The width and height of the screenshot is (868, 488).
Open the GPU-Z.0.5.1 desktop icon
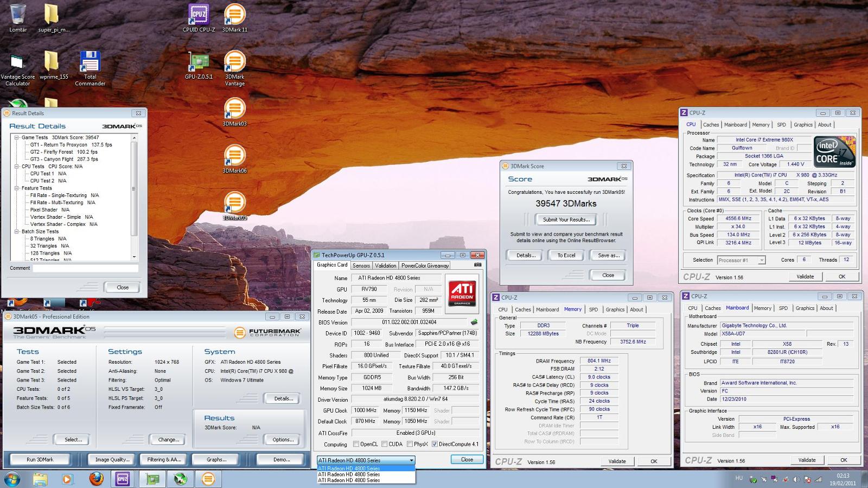(x=199, y=65)
